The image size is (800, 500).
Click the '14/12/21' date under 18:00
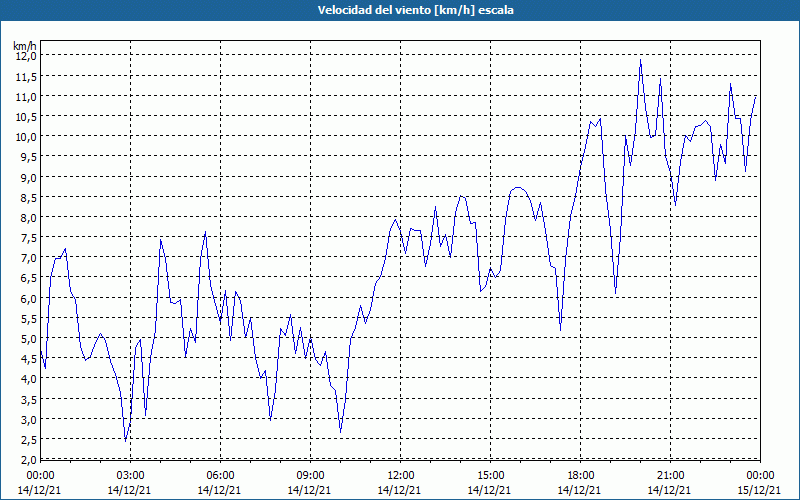580,490
